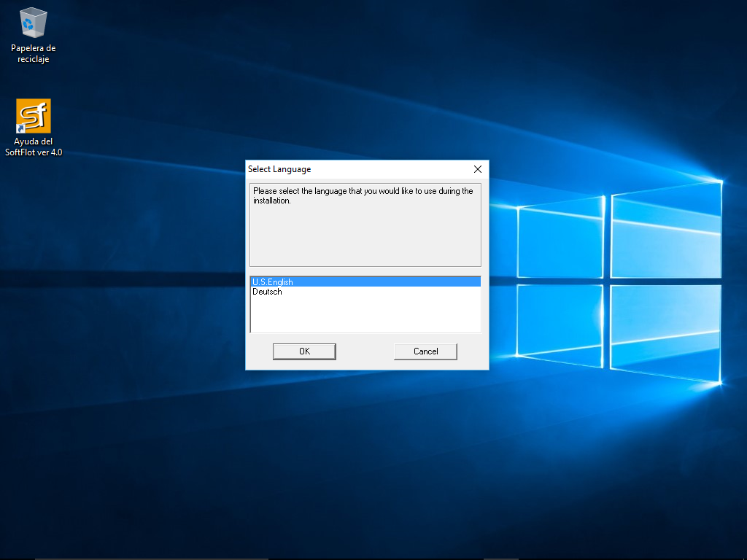This screenshot has width=747, height=560.
Task: Click the word 'installation.' in the message
Action: [x=272, y=201]
